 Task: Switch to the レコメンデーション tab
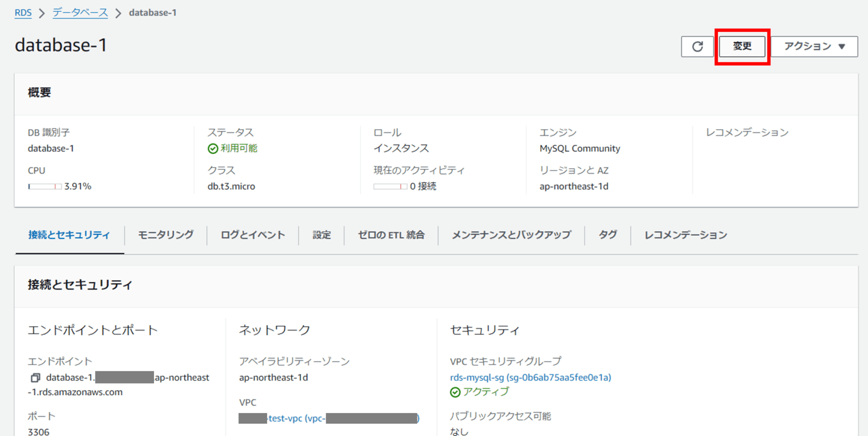pyautogui.click(x=686, y=235)
